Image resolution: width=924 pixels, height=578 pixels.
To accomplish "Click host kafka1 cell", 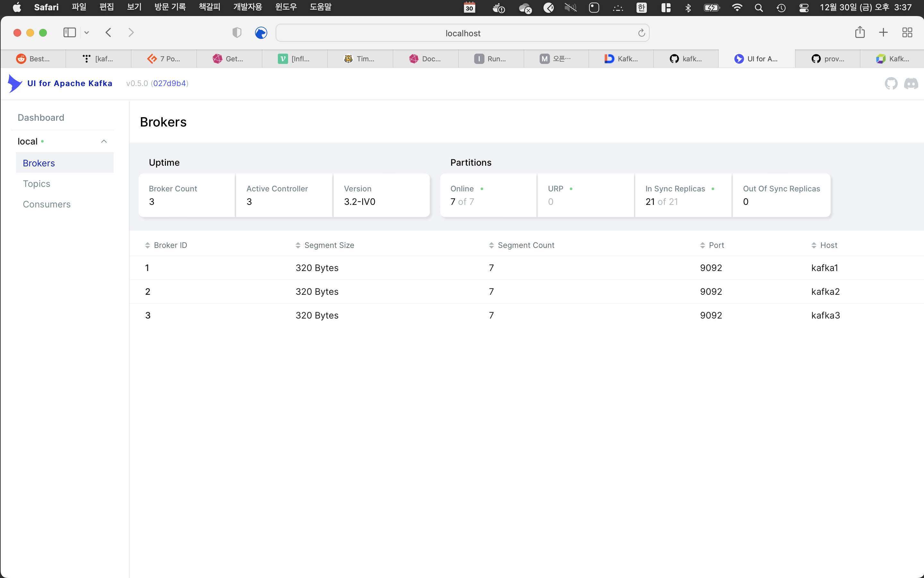I will click(824, 267).
